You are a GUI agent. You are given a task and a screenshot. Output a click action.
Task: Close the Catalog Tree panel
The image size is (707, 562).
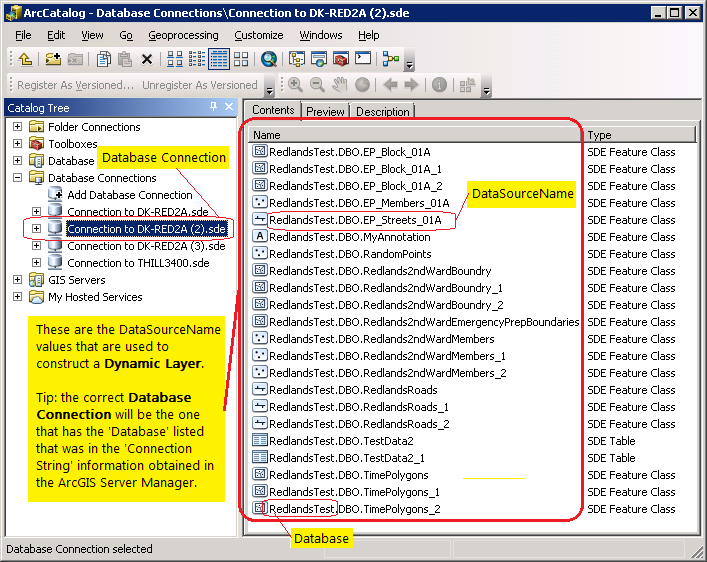229,106
